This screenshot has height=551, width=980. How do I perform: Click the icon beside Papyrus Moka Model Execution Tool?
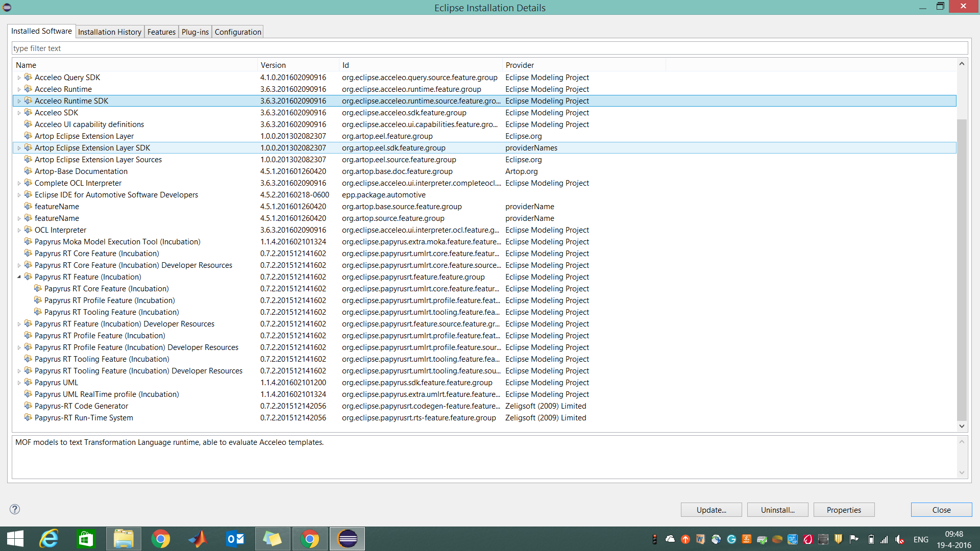pyautogui.click(x=28, y=241)
